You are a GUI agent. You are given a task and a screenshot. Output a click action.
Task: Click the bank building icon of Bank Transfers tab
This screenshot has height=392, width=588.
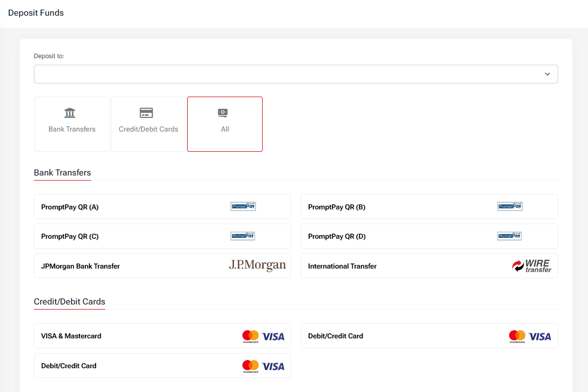(70, 113)
